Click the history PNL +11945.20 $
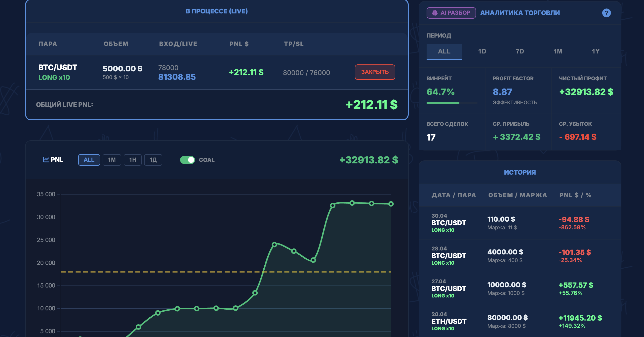 coord(580,318)
